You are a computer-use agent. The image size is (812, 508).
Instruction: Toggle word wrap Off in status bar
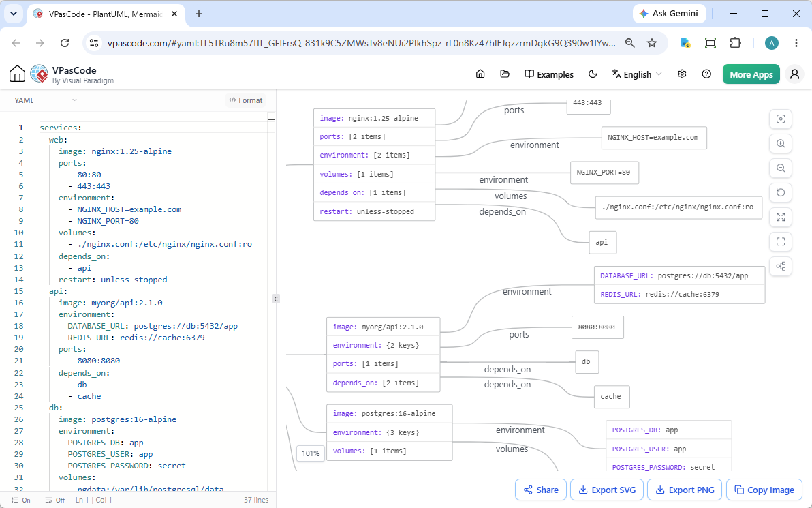[55, 500]
